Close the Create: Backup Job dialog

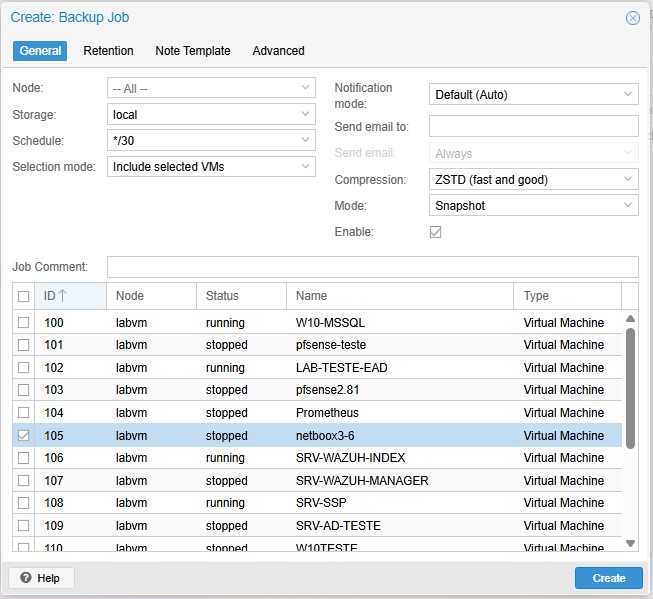pyautogui.click(x=633, y=18)
